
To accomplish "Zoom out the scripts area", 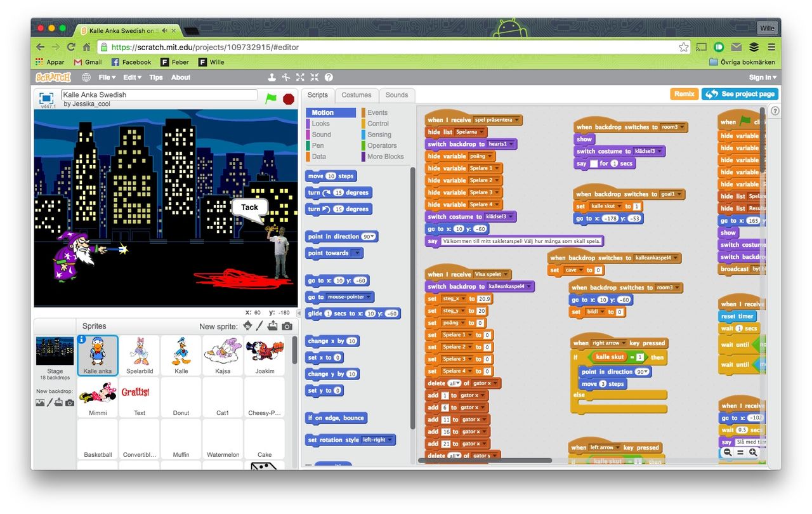I will coord(728,452).
